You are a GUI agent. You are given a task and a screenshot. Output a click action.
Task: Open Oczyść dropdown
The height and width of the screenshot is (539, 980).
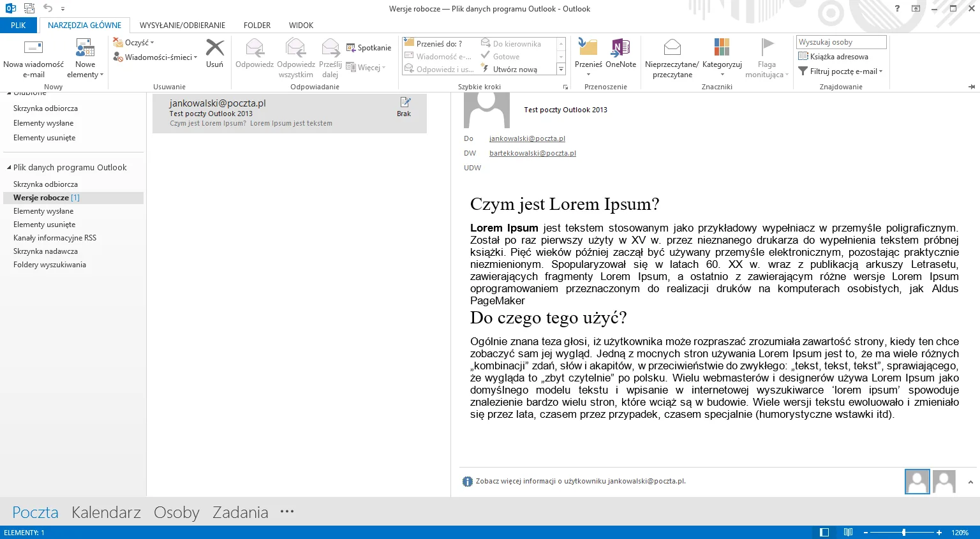133,42
